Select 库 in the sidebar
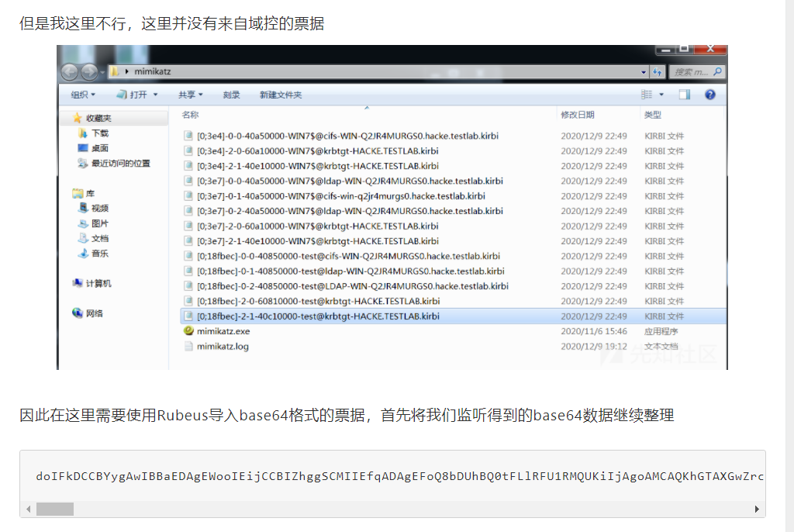This screenshot has height=532, width=794. tap(90, 193)
